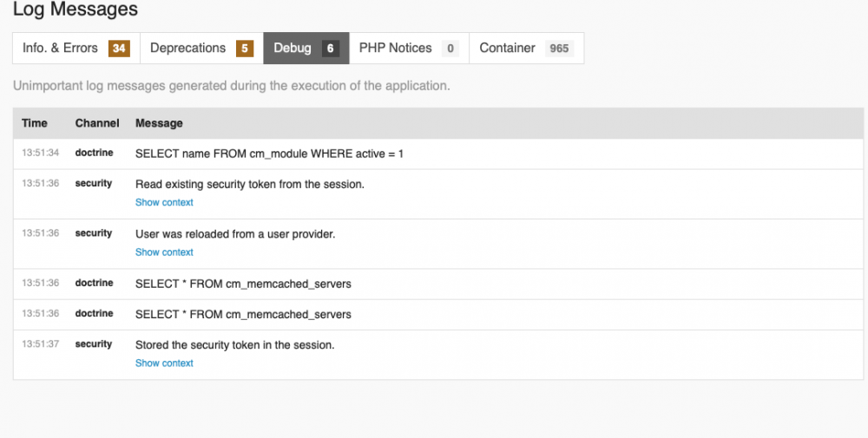Click the 0 PHP Notices count badge
868x438 pixels.
[x=450, y=49]
